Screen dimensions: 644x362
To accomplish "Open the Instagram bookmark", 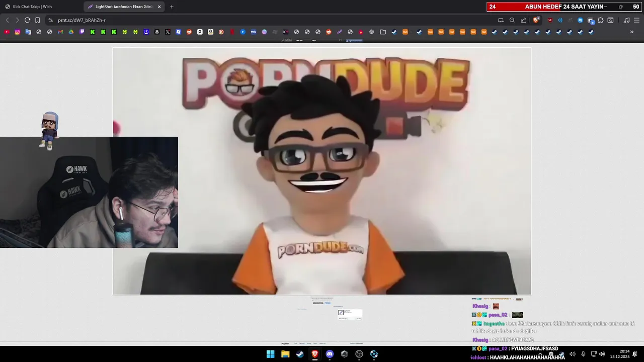I will 17,32.
